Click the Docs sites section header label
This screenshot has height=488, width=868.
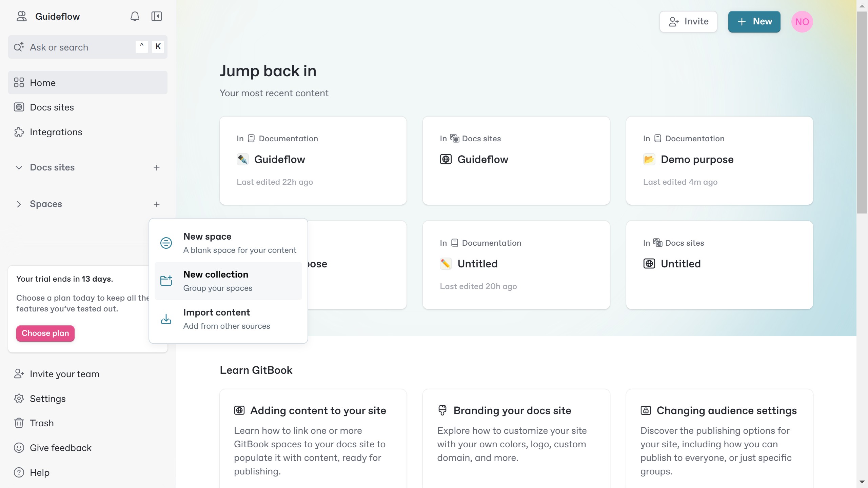(52, 167)
